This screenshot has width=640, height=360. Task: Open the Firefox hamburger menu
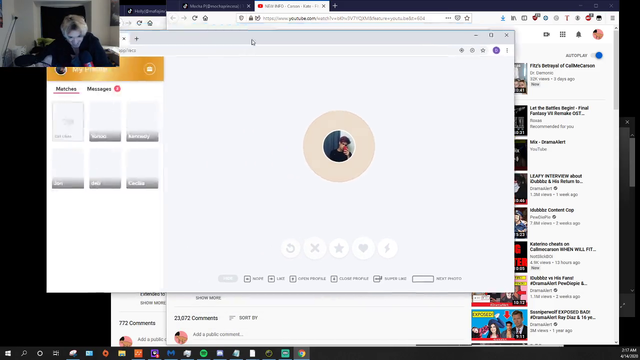pos(612,18)
